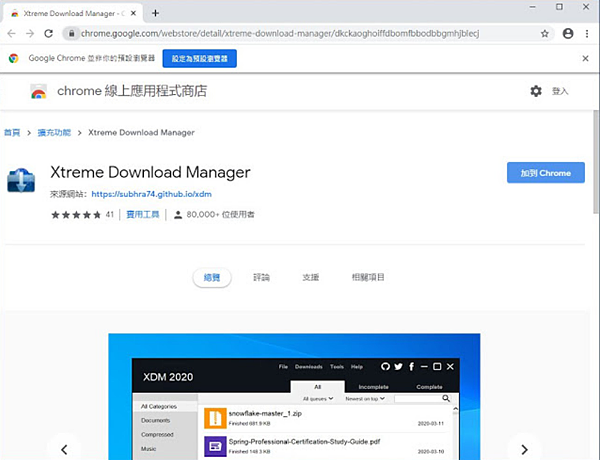Screen dimensions: 600x460
Task: Click the GitHub icon in XDM screenshot
Action: pos(385,367)
